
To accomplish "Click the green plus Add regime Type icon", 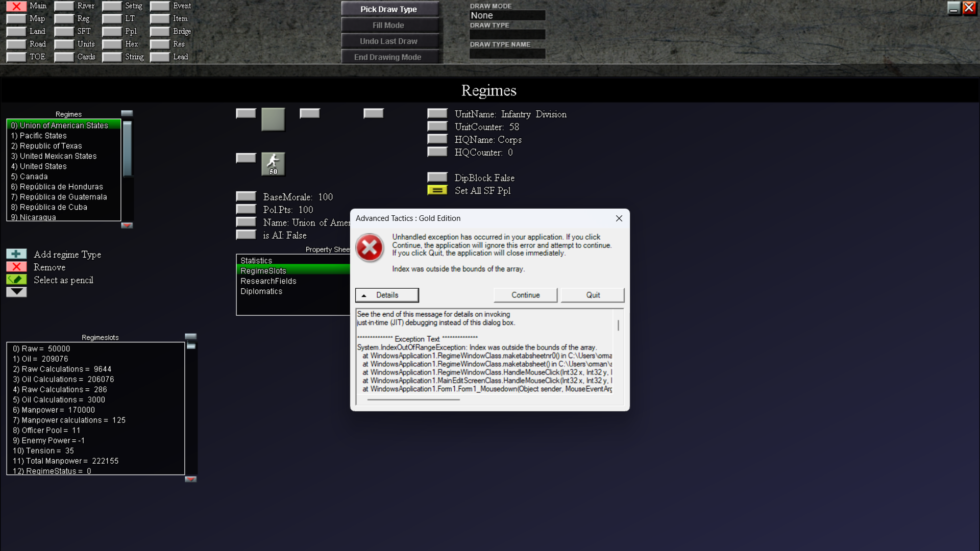I will (x=16, y=254).
